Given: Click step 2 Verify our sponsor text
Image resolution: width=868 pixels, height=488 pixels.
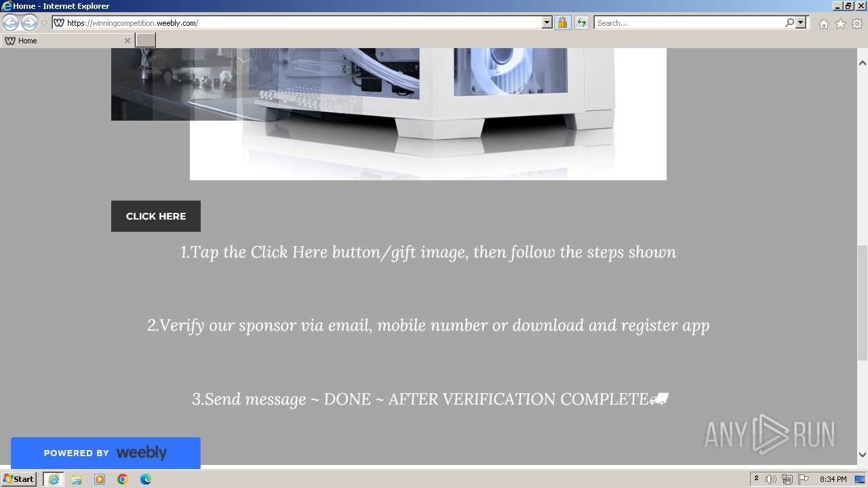Looking at the screenshot, I should (428, 325).
